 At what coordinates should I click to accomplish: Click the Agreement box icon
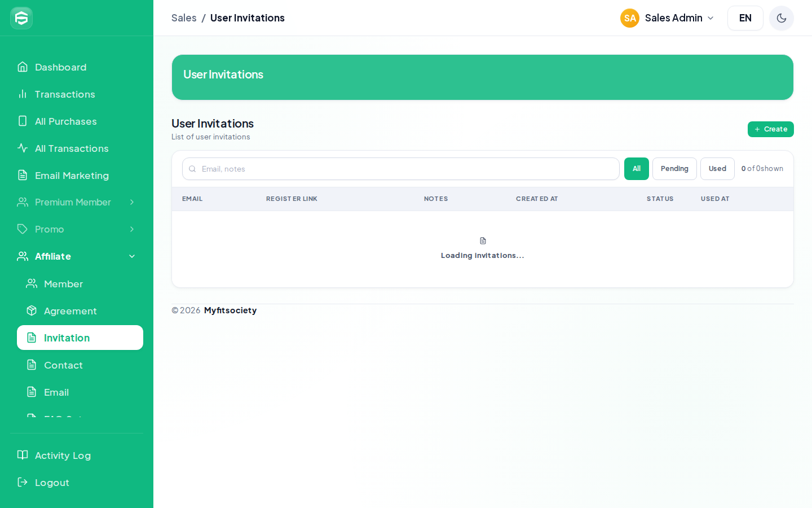point(32,311)
